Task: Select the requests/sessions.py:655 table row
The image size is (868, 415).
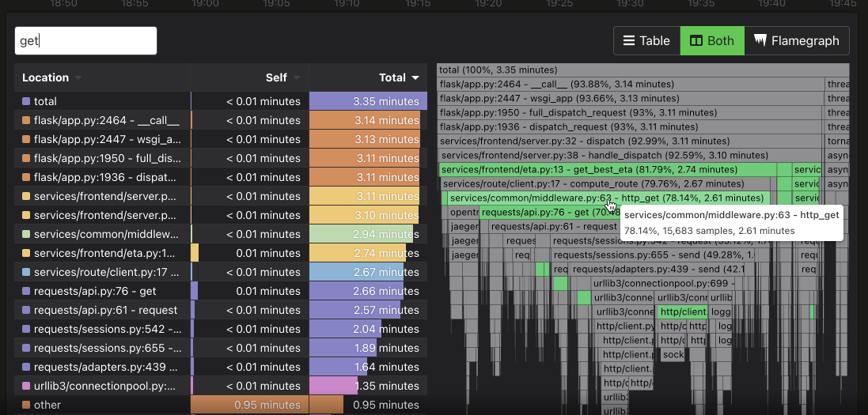Action: [221, 348]
